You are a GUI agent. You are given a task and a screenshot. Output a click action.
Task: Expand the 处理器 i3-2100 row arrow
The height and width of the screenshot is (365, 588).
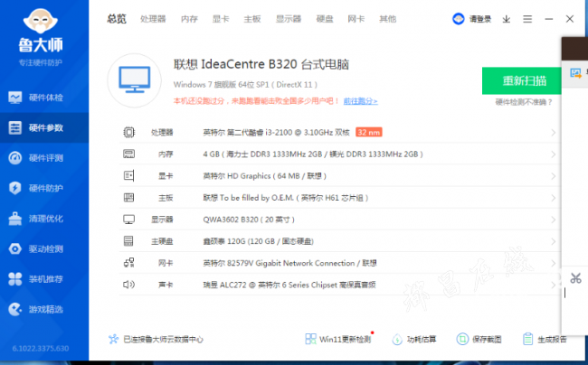click(x=553, y=133)
